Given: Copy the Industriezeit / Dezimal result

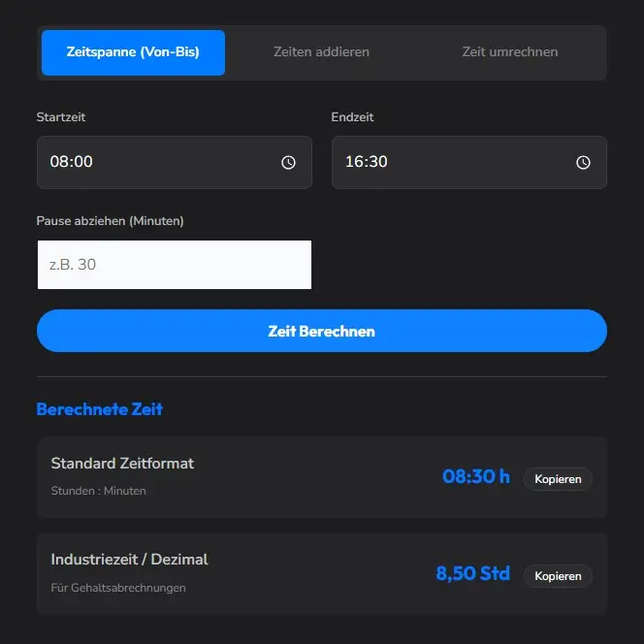Looking at the screenshot, I should [x=558, y=576].
